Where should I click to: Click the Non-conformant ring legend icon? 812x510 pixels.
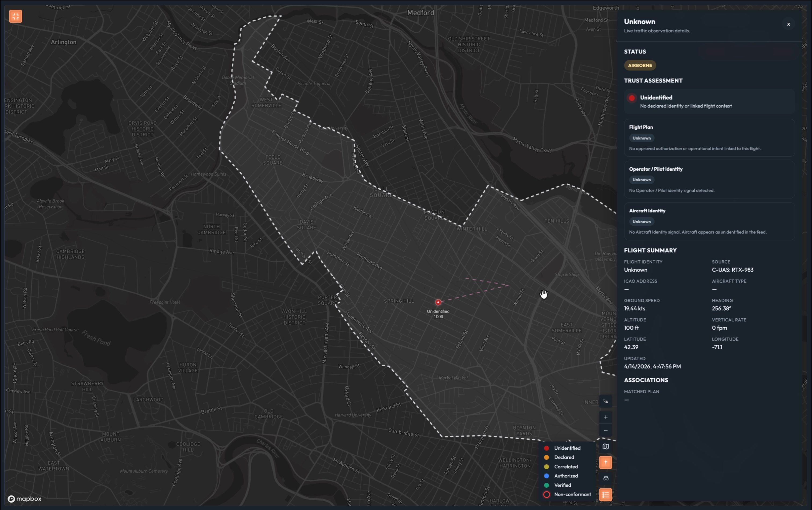click(x=546, y=494)
